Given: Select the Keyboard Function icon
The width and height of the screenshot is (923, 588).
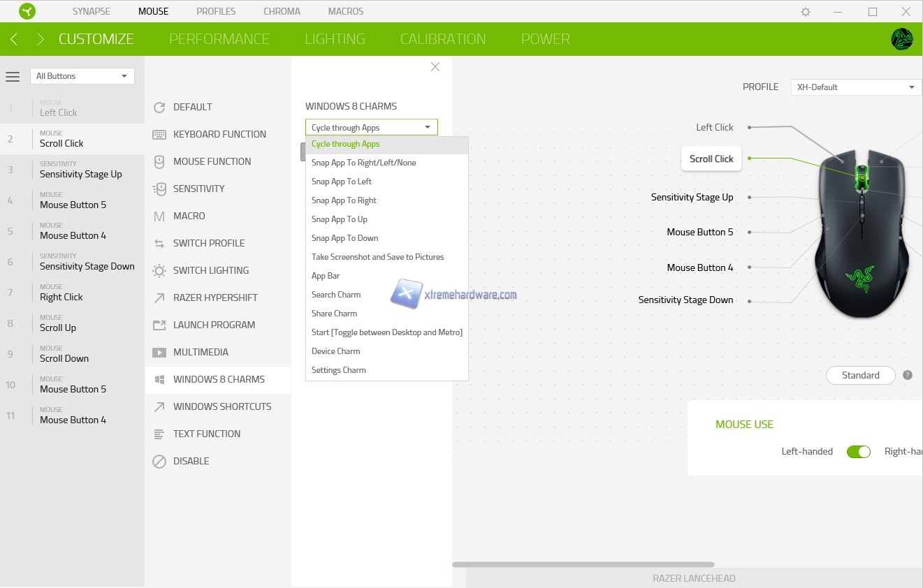Looking at the screenshot, I should 159,134.
